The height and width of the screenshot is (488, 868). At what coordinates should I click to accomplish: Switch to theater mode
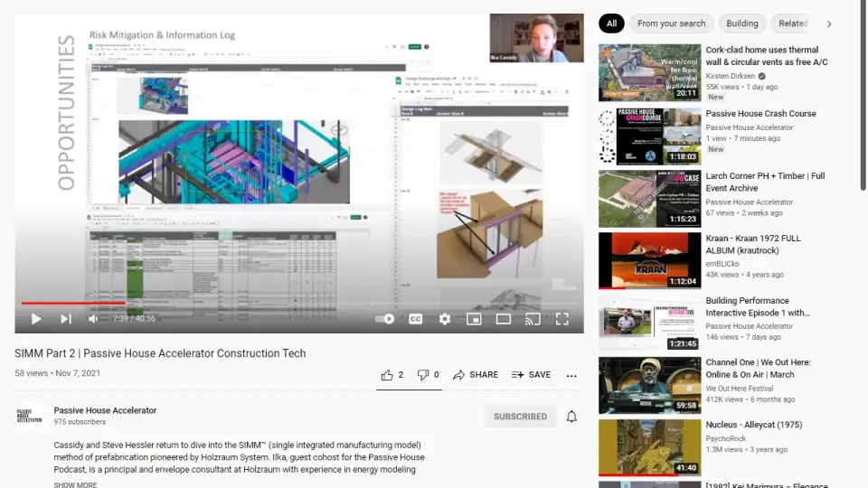tap(504, 319)
